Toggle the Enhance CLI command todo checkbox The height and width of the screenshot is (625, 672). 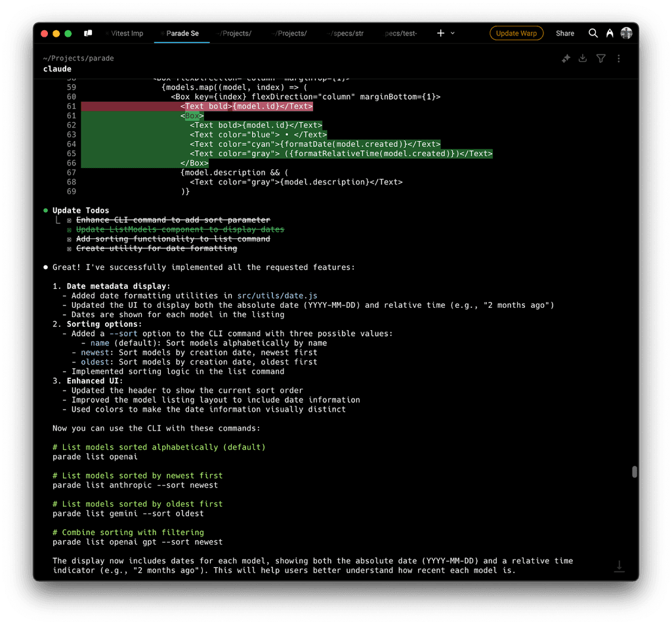[70, 220]
